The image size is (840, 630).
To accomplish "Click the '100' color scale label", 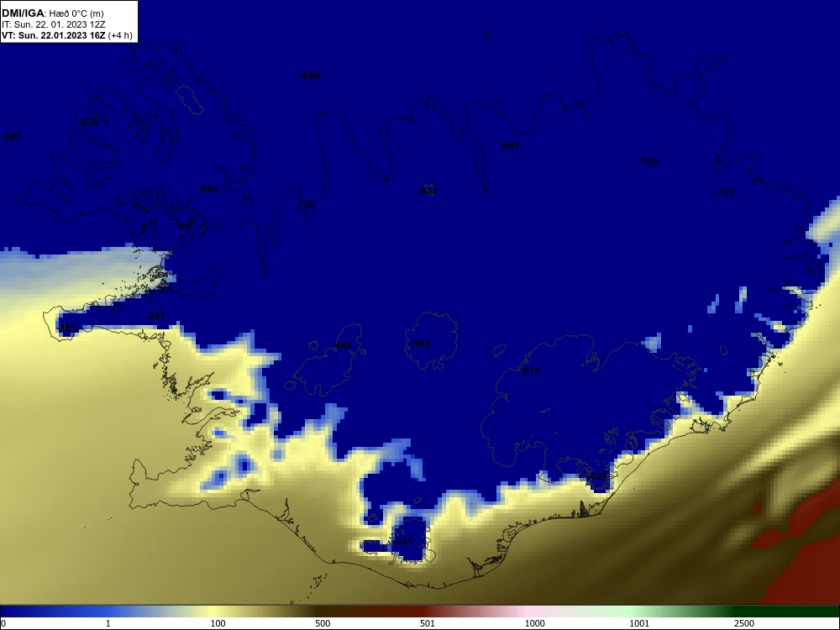I will pyautogui.click(x=218, y=623).
